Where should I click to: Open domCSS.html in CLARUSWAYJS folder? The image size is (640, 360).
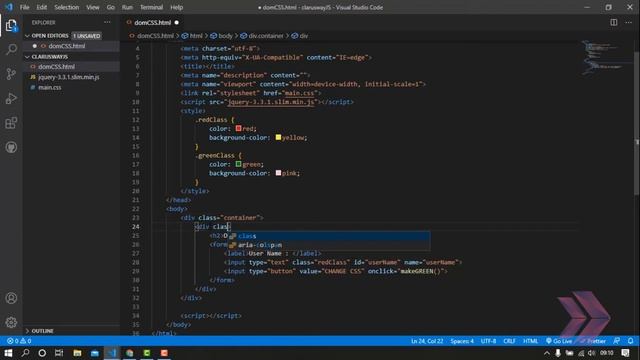pyautogui.click(x=71, y=67)
